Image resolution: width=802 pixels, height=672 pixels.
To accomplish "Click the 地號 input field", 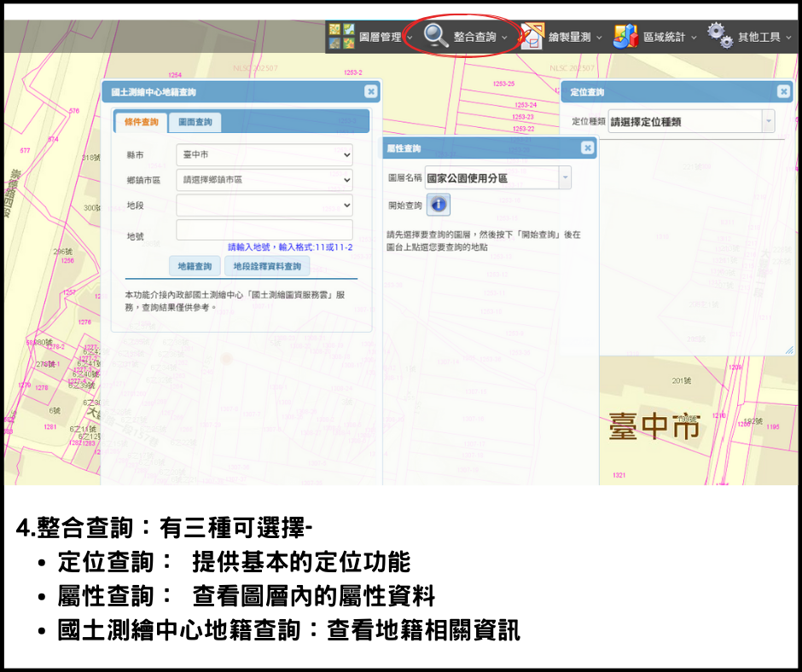I will click(264, 230).
